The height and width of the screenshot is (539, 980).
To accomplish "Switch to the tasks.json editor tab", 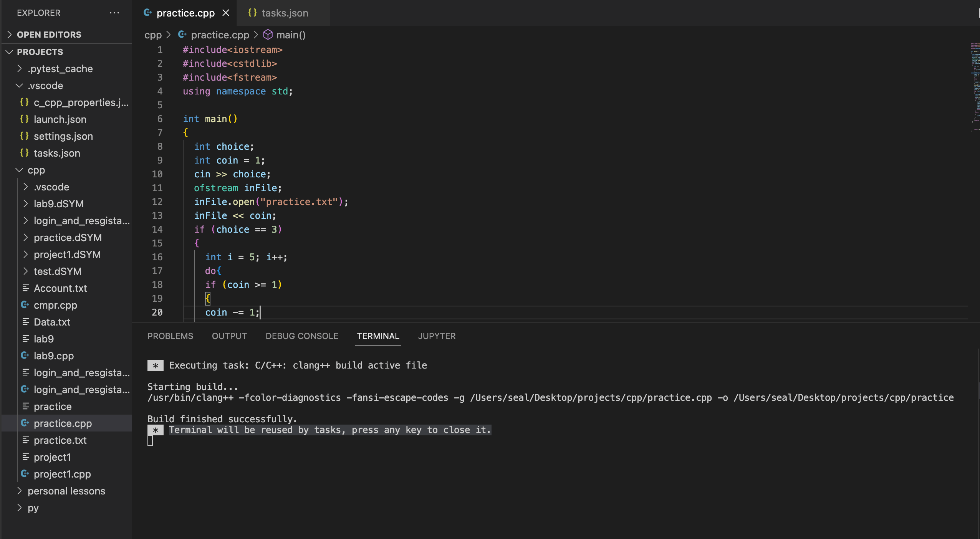I will pos(284,13).
